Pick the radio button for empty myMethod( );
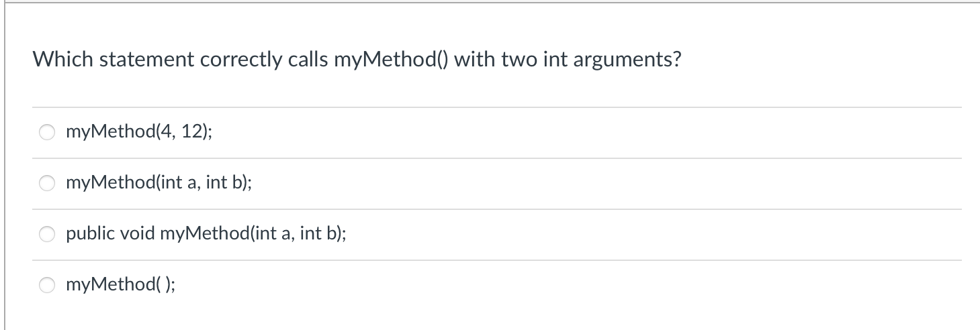 coord(46,285)
